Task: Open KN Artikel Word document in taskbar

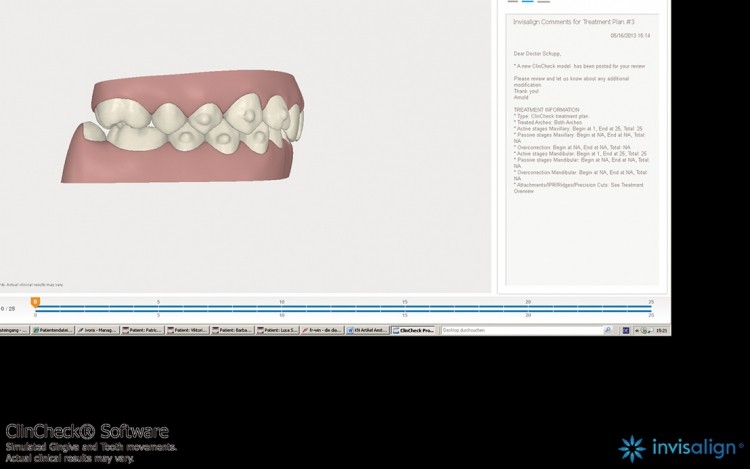Action: coord(367,330)
